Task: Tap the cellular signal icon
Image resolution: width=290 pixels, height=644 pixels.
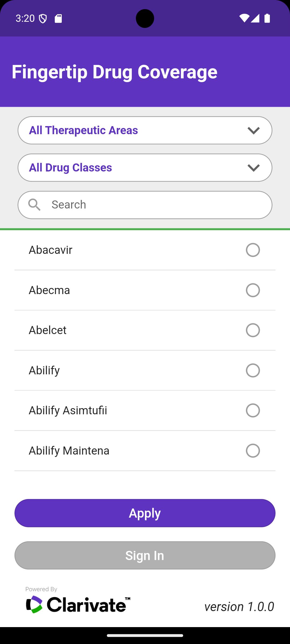Action: [255, 18]
